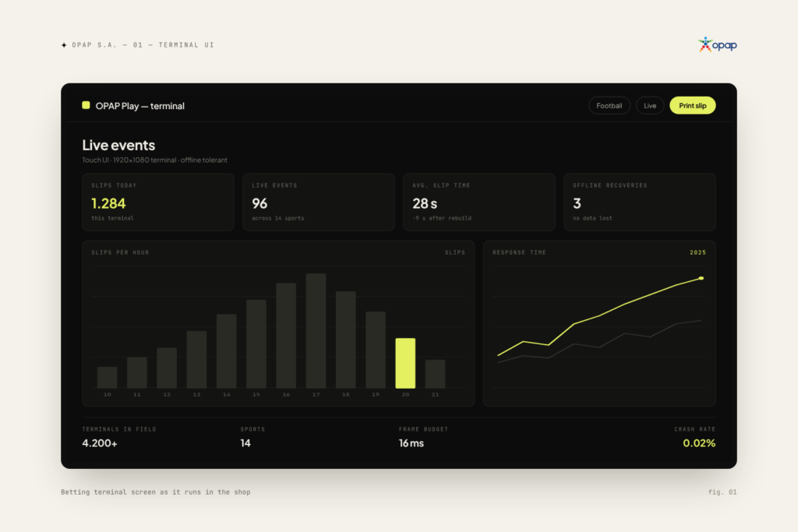Open the Slips Today card showing 1.284

pyautogui.click(x=157, y=202)
